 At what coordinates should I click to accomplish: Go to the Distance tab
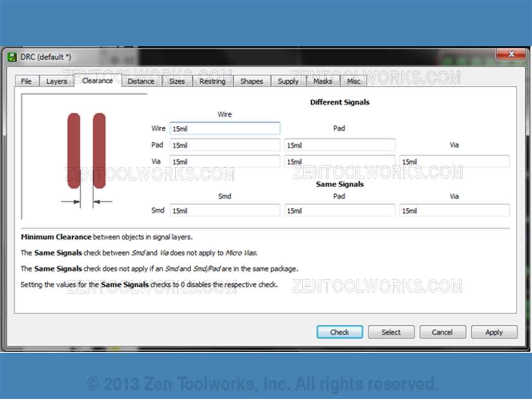coord(141,81)
